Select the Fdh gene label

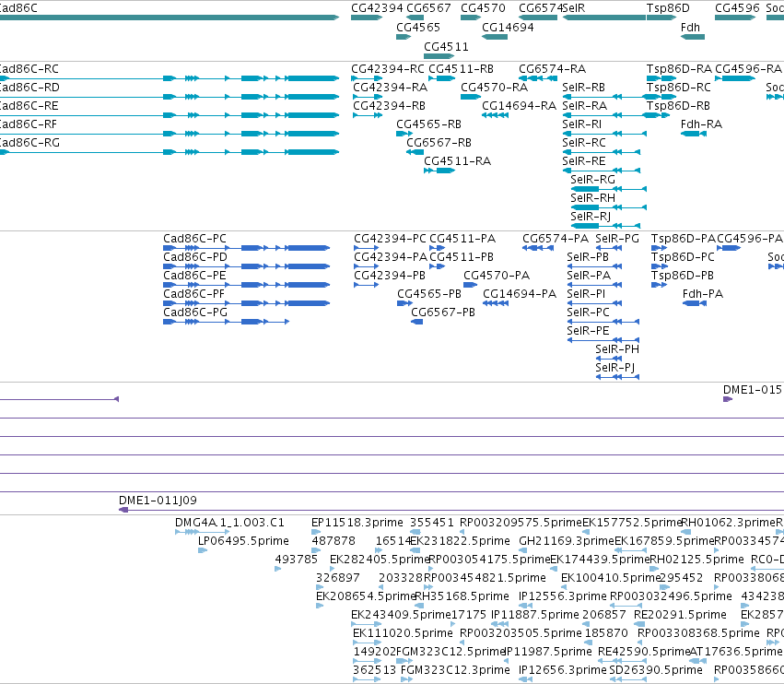691,28
